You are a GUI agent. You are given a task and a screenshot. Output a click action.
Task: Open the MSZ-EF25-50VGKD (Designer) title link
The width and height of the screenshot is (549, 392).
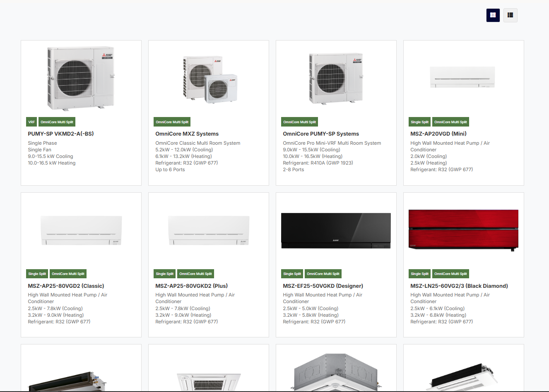[x=323, y=286]
